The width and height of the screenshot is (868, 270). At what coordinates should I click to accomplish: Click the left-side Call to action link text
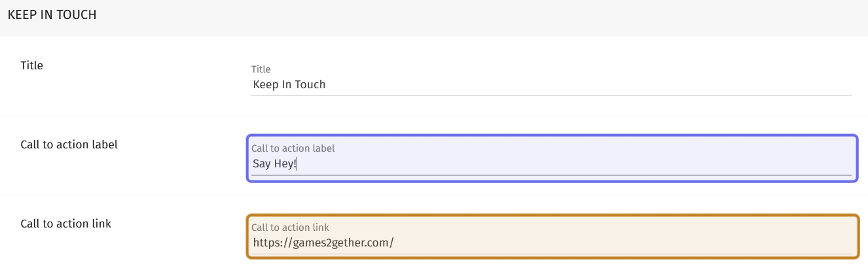pyautogui.click(x=66, y=224)
